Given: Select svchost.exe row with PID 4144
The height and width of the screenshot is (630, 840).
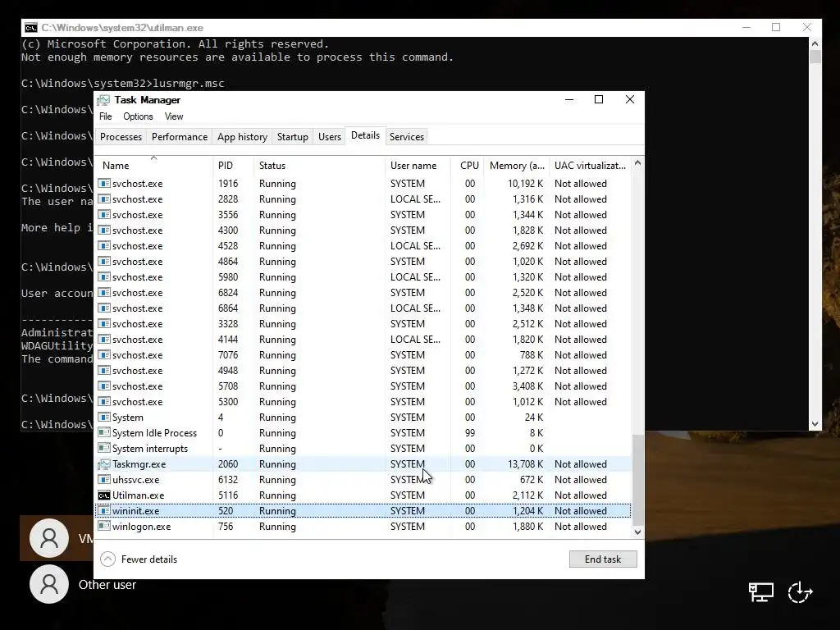Looking at the screenshot, I should coord(363,339).
